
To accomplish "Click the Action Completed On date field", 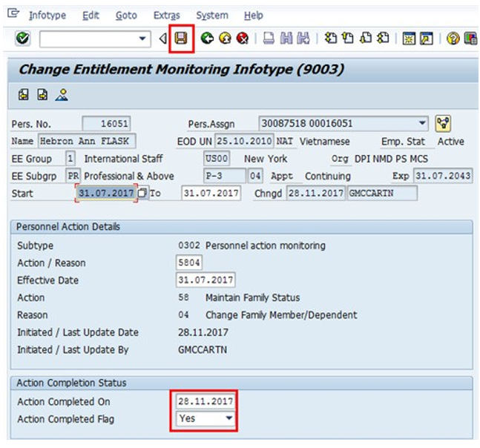I will point(206,401).
